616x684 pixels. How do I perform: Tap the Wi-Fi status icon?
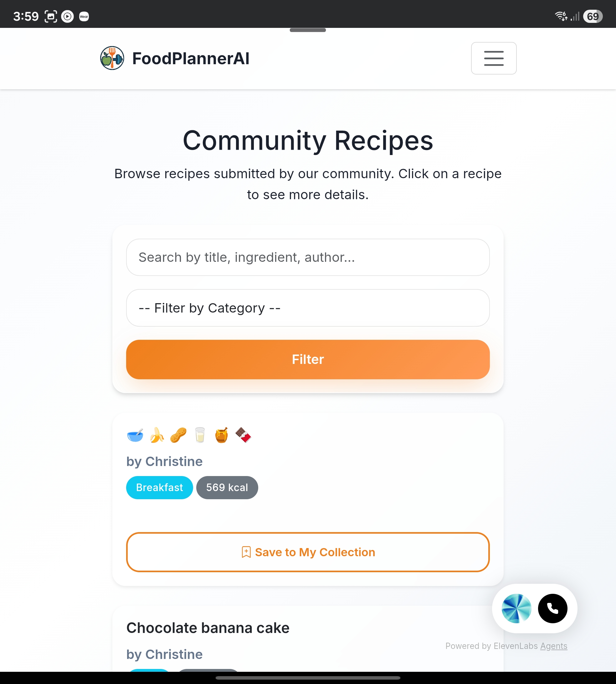[x=561, y=16]
